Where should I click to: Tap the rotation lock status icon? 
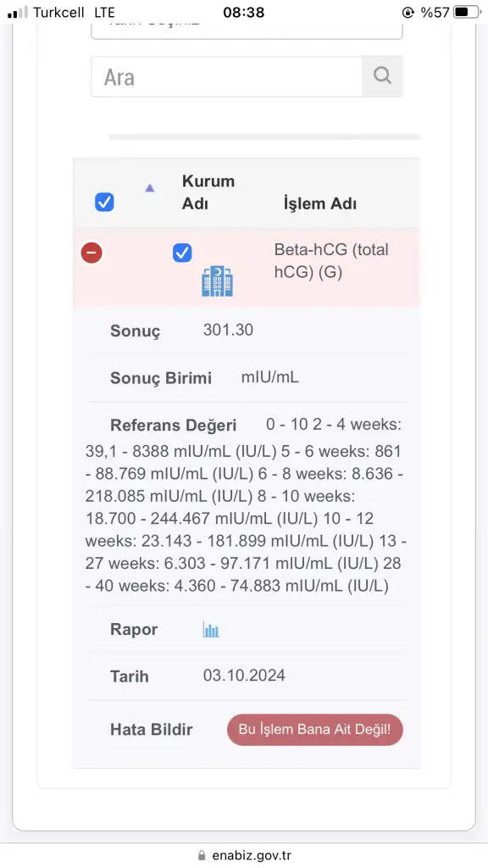408,12
